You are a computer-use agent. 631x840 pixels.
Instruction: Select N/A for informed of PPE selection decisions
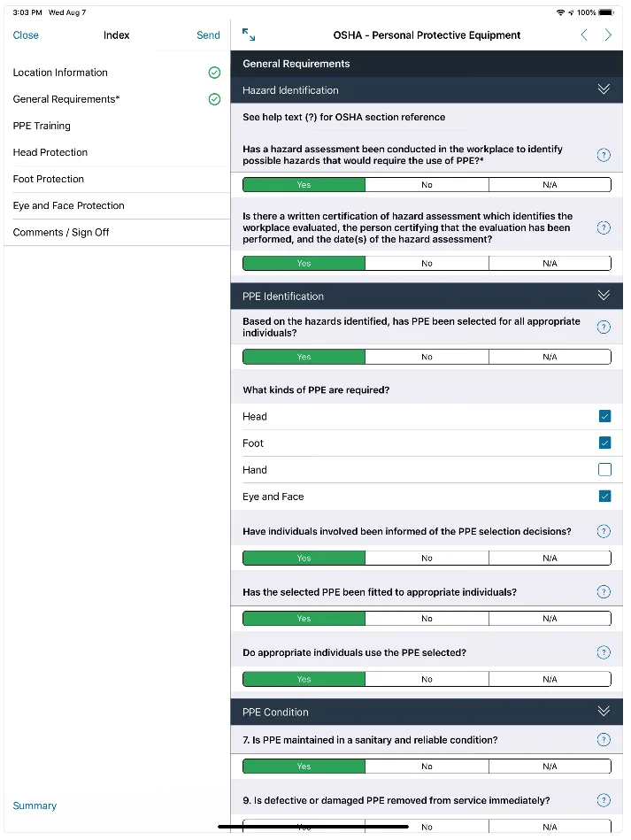click(550, 558)
